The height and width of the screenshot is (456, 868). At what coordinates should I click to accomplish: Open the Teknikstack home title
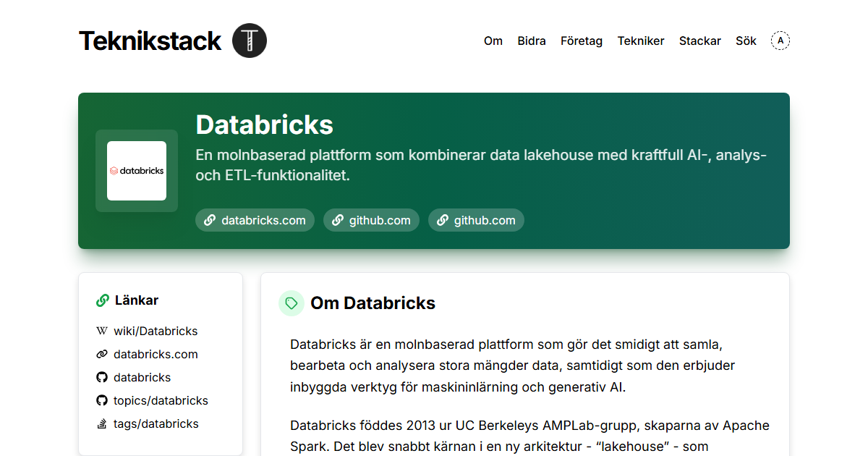[x=150, y=41]
